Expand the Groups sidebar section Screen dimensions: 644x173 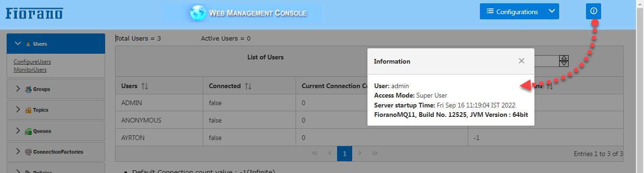point(18,89)
